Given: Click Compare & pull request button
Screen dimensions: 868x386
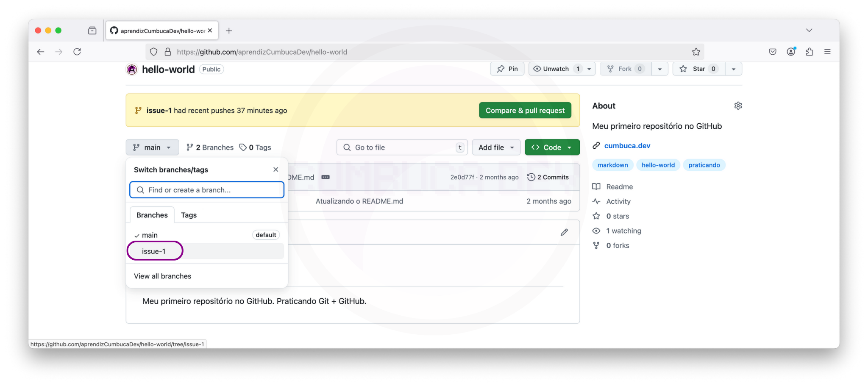Looking at the screenshot, I should point(525,111).
